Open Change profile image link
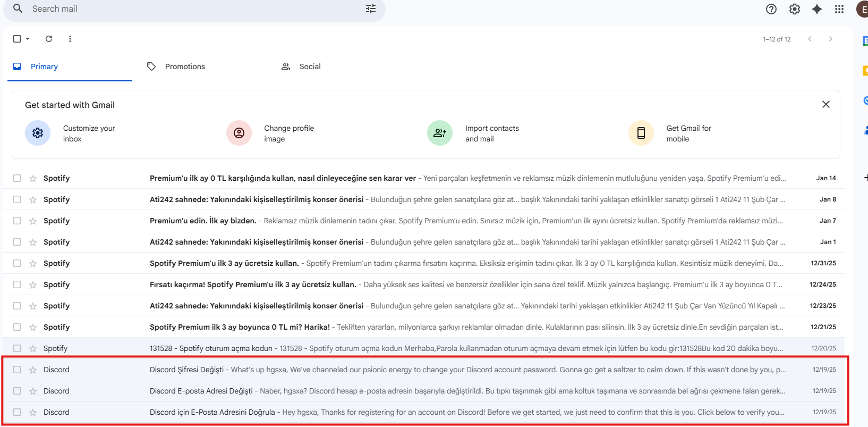The height and width of the screenshot is (427, 868). [x=289, y=133]
